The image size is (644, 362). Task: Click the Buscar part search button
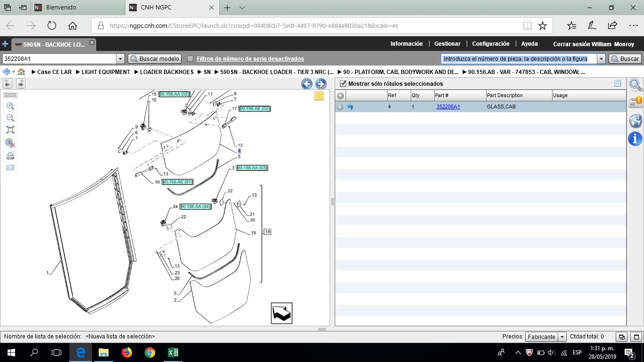625,59
